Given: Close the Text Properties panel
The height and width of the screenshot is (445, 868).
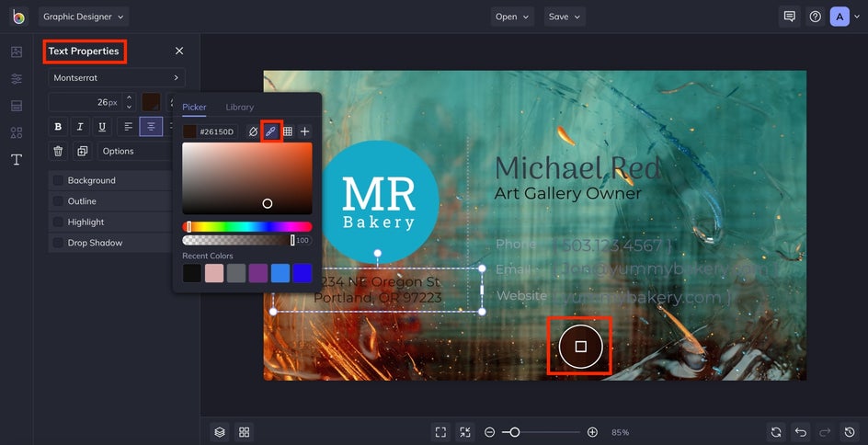Looking at the screenshot, I should pos(179,51).
